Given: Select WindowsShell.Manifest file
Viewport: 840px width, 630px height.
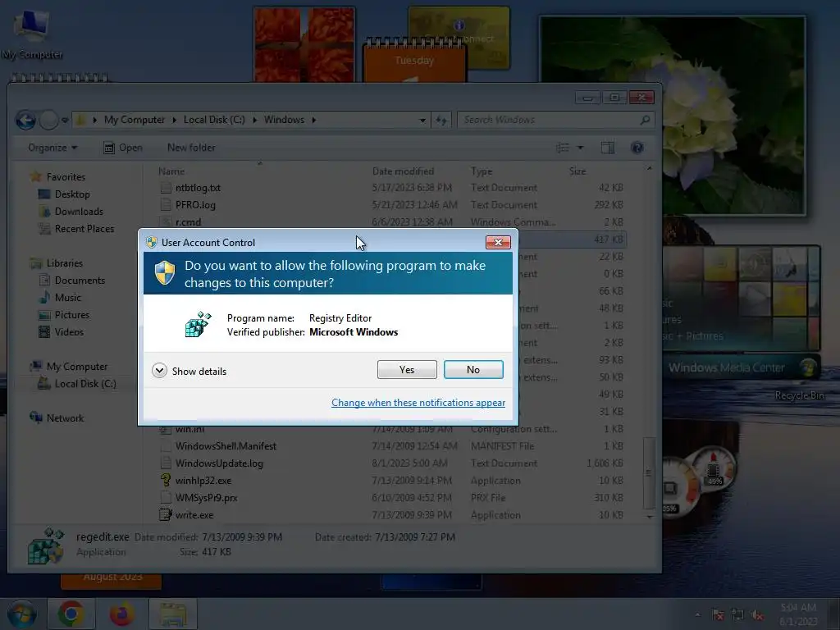Looking at the screenshot, I should click(226, 446).
